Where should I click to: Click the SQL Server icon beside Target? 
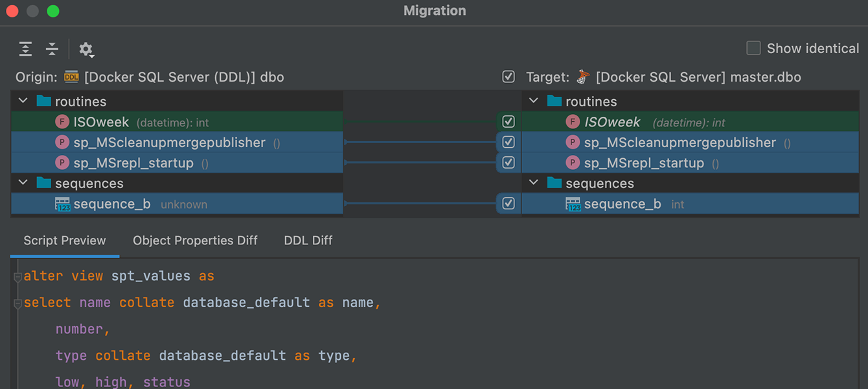(x=583, y=77)
